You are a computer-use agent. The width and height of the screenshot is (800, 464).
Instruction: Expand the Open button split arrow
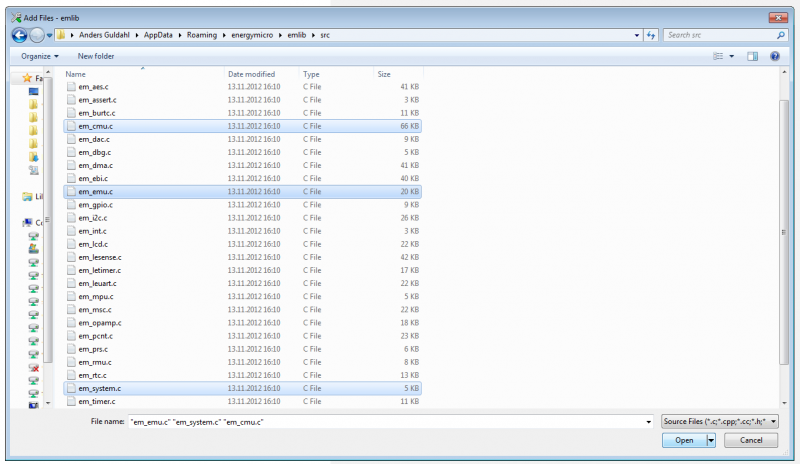tap(711, 440)
